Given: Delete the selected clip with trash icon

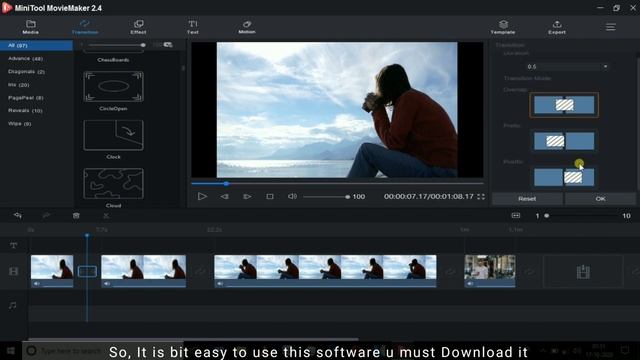Looking at the screenshot, I should pyautogui.click(x=76, y=216).
